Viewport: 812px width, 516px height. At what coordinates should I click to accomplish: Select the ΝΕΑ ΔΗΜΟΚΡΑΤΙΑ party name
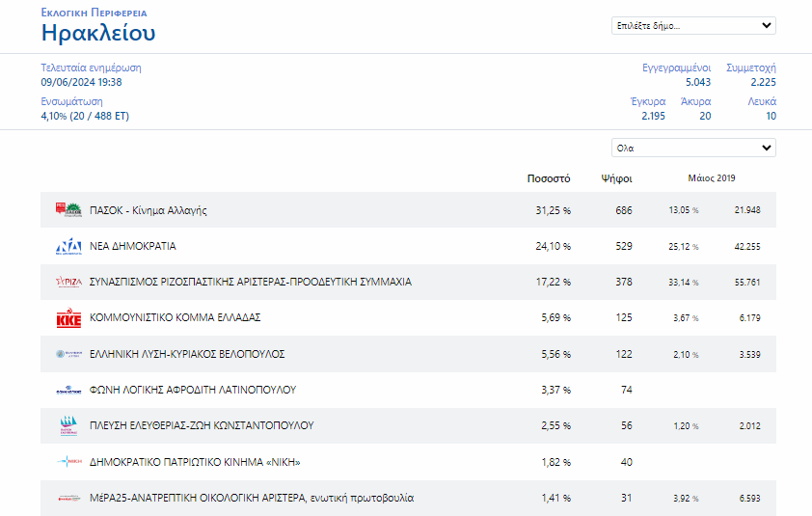point(133,246)
